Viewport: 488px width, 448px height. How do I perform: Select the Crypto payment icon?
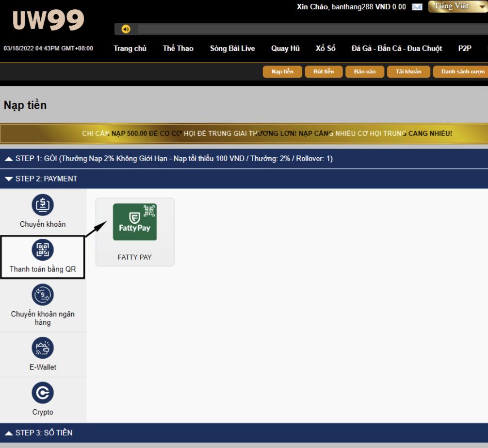[43, 393]
